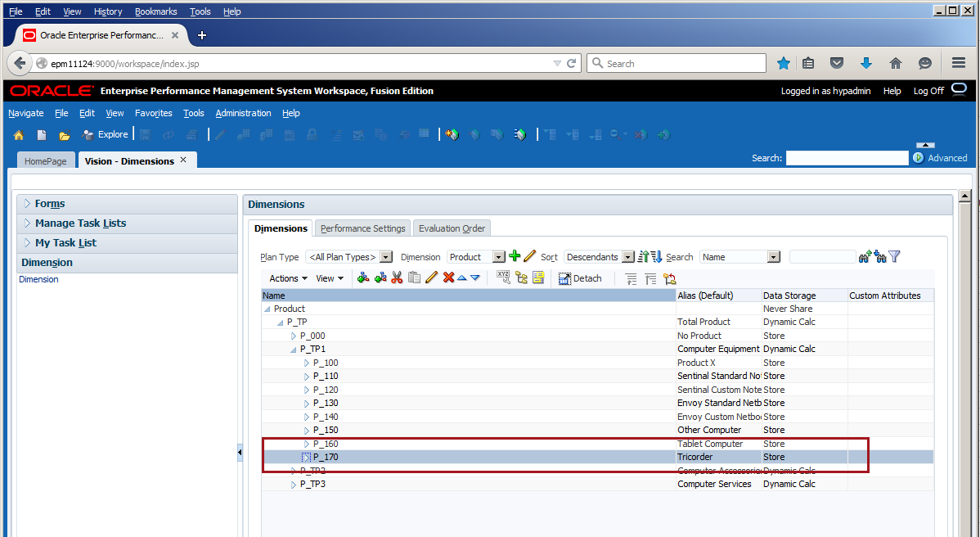Viewport: 980px width, 537px height.
Task: Click the Go to Top hierarchy icon
Action: tap(670, 279)
